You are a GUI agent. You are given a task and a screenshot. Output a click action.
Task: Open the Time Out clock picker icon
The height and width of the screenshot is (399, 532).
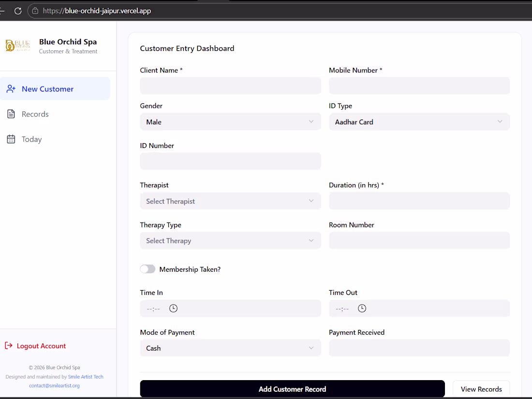click(362, 308)
